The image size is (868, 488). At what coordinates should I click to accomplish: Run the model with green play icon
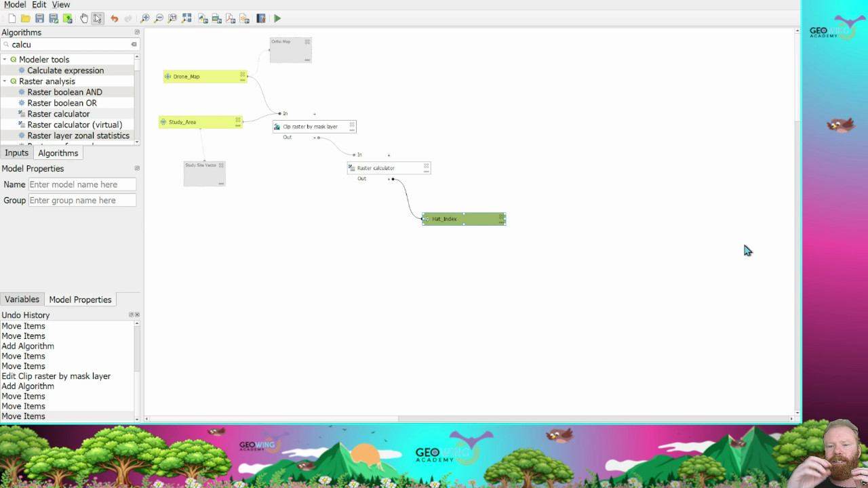click(x=277, y=18)
